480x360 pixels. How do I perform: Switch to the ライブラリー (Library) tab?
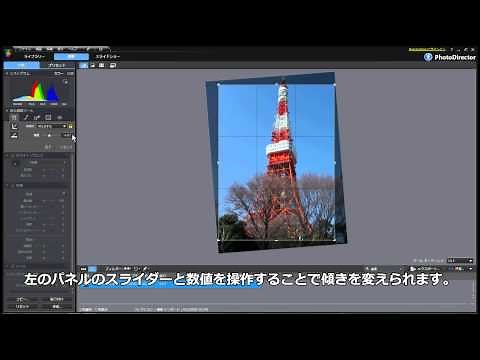coord(34,57)
